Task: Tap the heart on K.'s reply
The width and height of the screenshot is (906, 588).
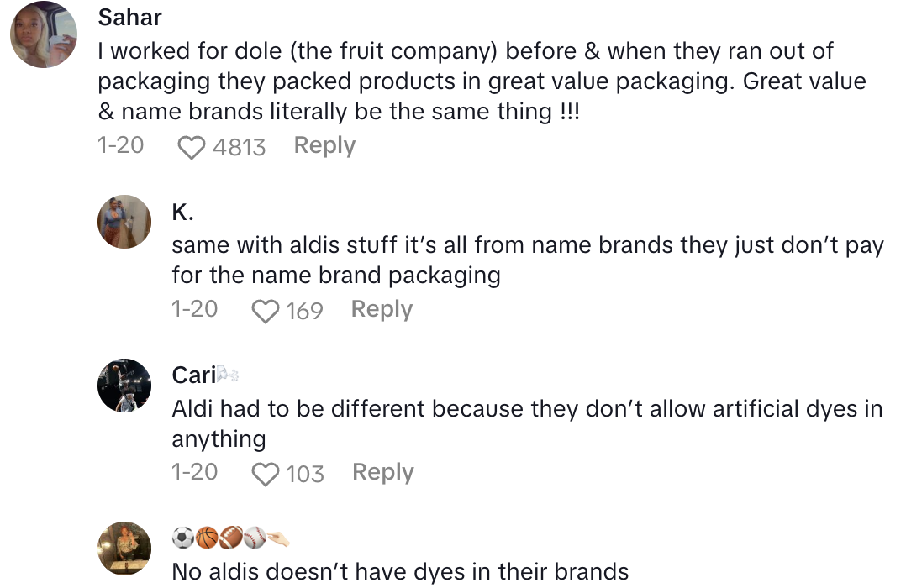Action: pos(266,312)
